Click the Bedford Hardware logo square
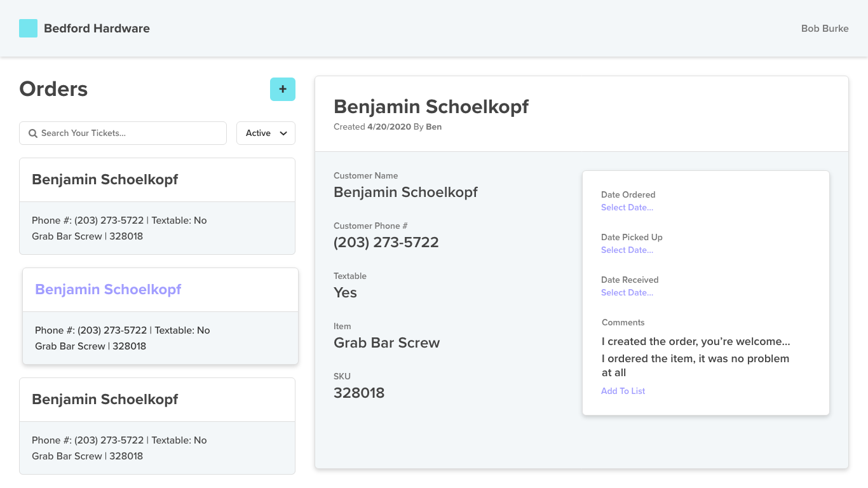This screenshot has width=868, height=488. [x=28, y=29]
